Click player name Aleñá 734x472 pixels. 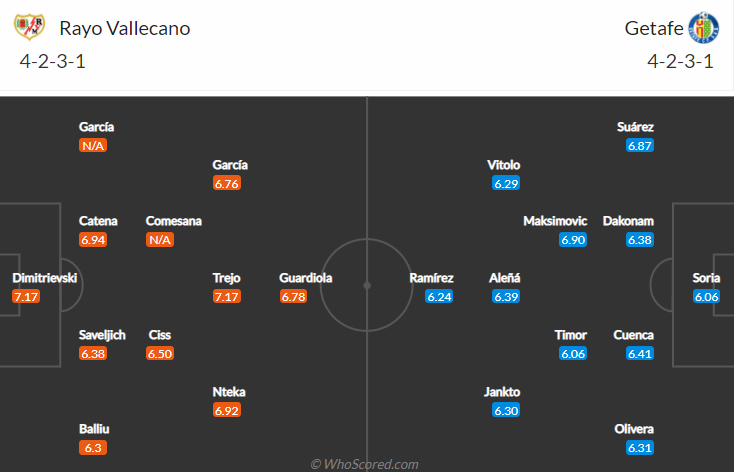tap(505, 278)
